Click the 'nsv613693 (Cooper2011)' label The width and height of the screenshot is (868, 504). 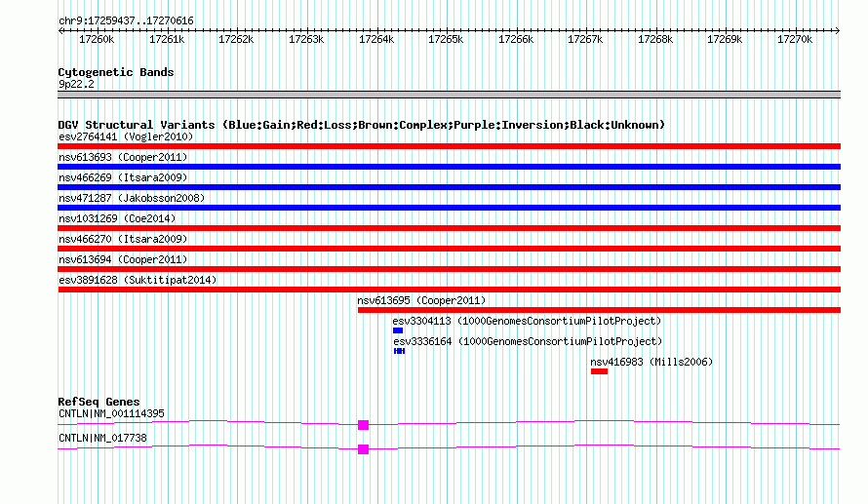coord(123,157)
